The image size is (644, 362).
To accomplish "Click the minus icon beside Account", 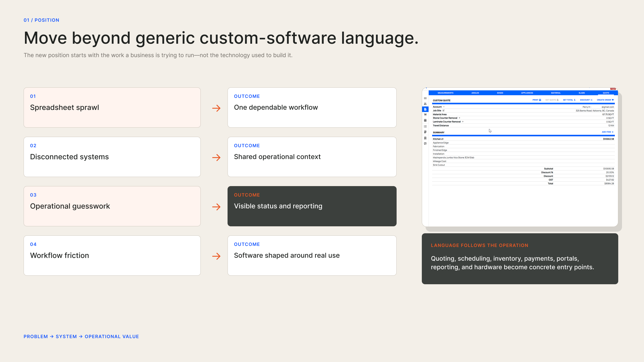I will tap(444, 107).
